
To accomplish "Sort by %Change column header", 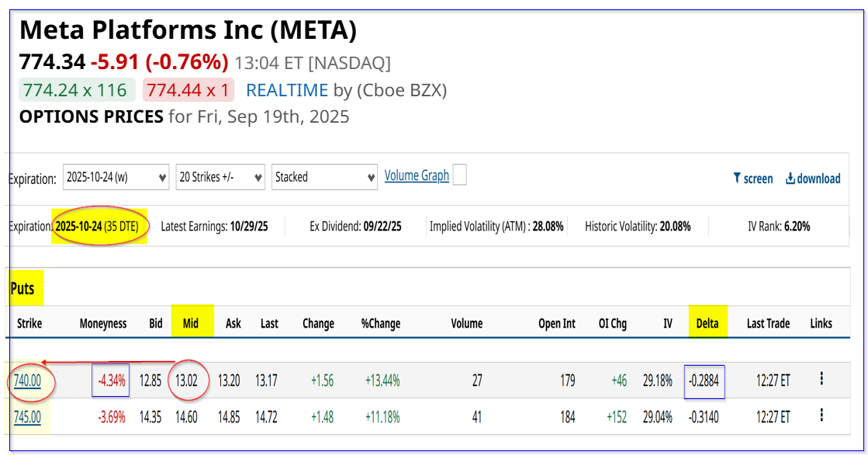I will tap(380, 324).
